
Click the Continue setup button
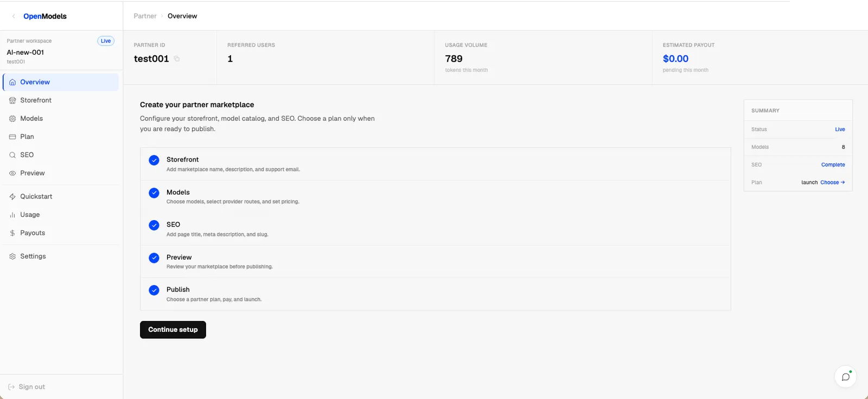173,330
